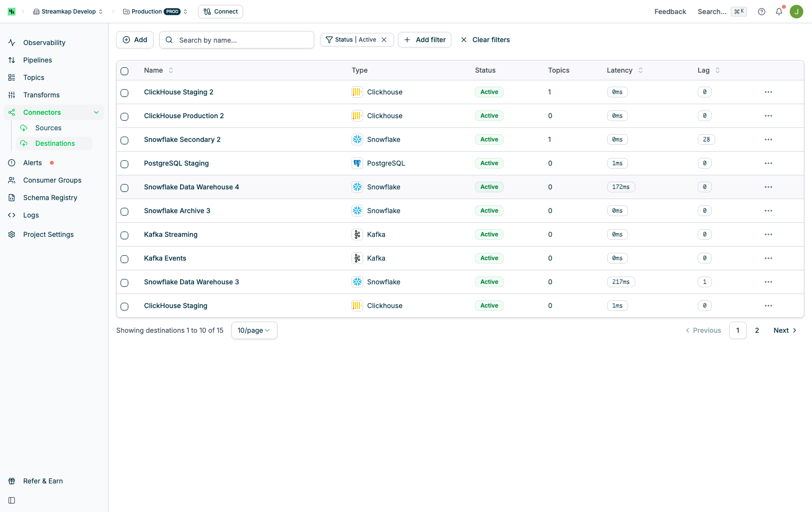Open the Streamkap Develop organization switcher
The width and height of the screenshot is (812, 512).
(68, 12)
